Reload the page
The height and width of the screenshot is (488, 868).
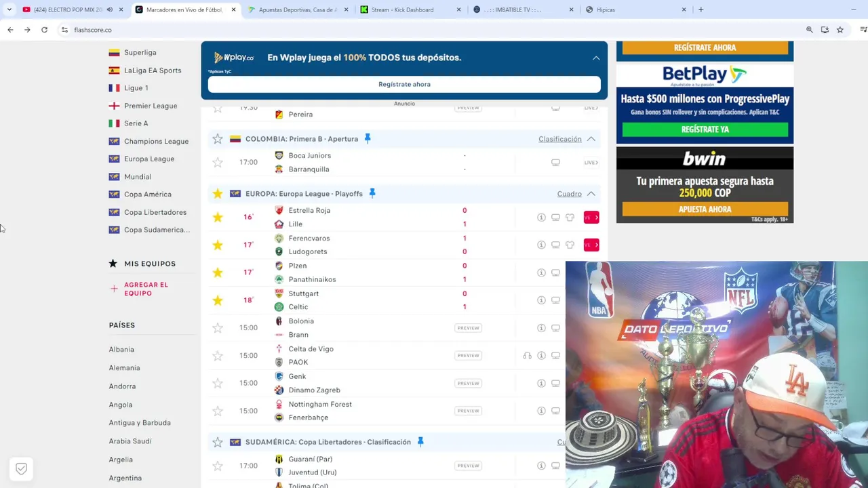(x=44, y=30)
